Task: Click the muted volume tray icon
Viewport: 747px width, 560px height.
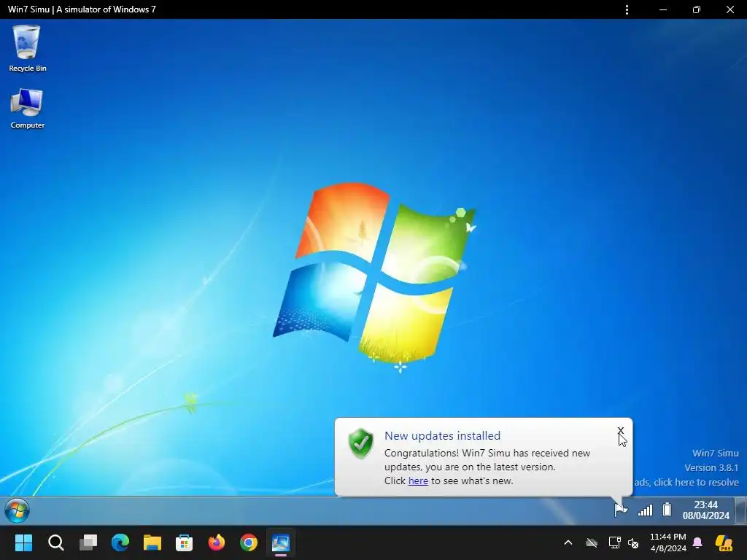Action: pos(633,542)
